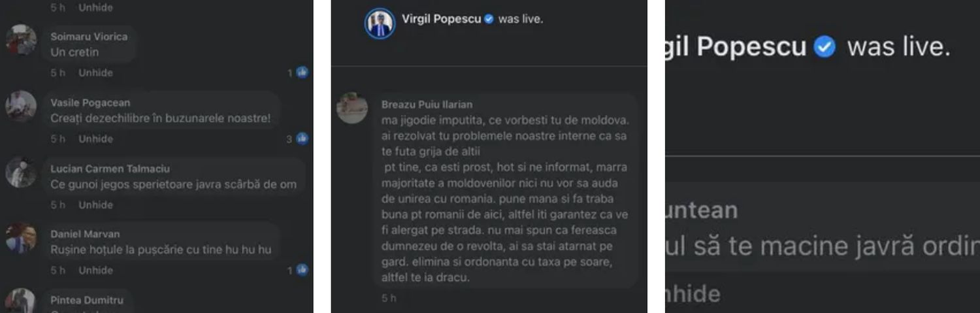
Task: Open Soimaru Viorica profile picture
Action: (21, 41)
